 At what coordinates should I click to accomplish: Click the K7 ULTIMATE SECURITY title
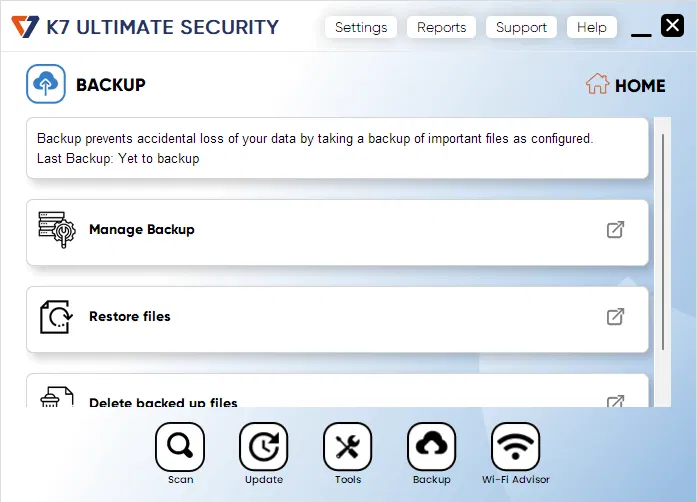click(163, 27)
